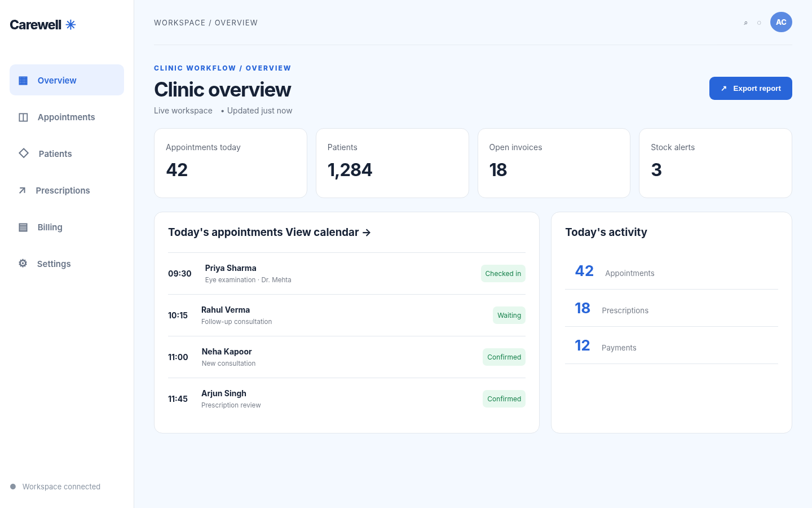
Task: Click the 42 Appointments activity row
Action: 672,271
